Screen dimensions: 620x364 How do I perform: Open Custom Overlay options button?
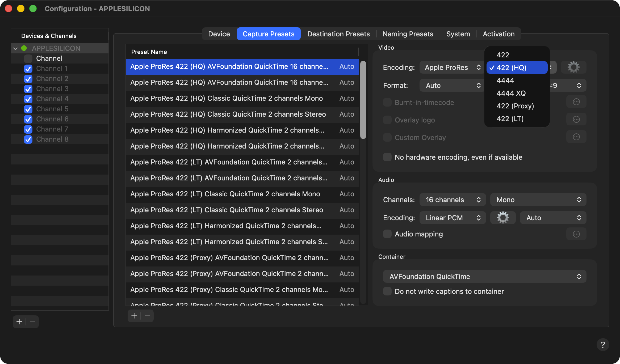coord(576,137)
